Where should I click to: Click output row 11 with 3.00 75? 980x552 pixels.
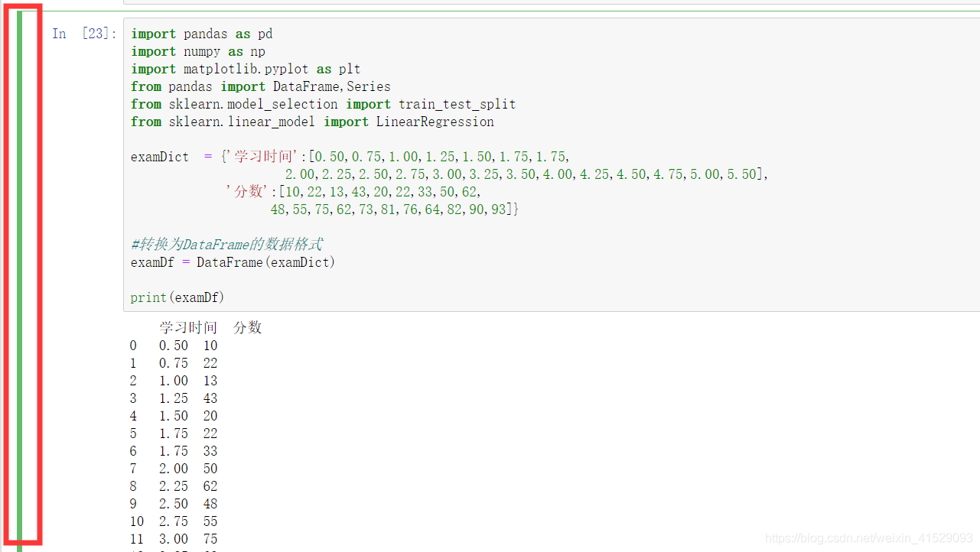174,539
